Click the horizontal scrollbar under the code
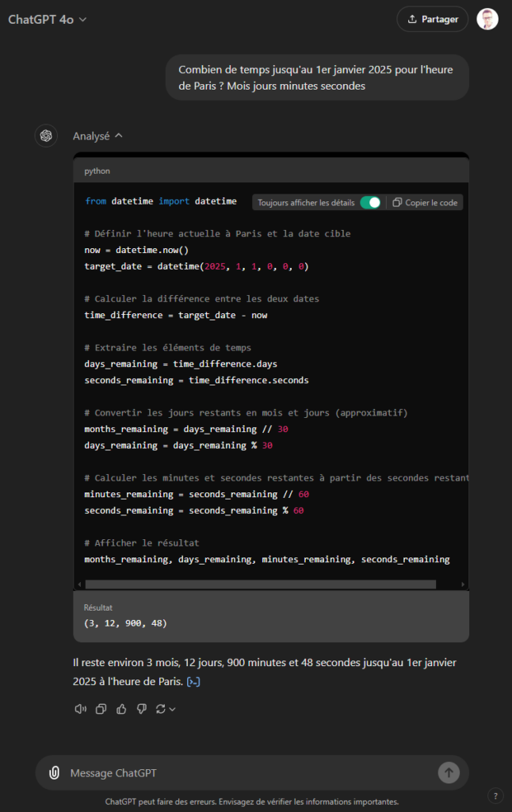The height and width of the screenshot is (812, 512). click(x=261, y=584)
